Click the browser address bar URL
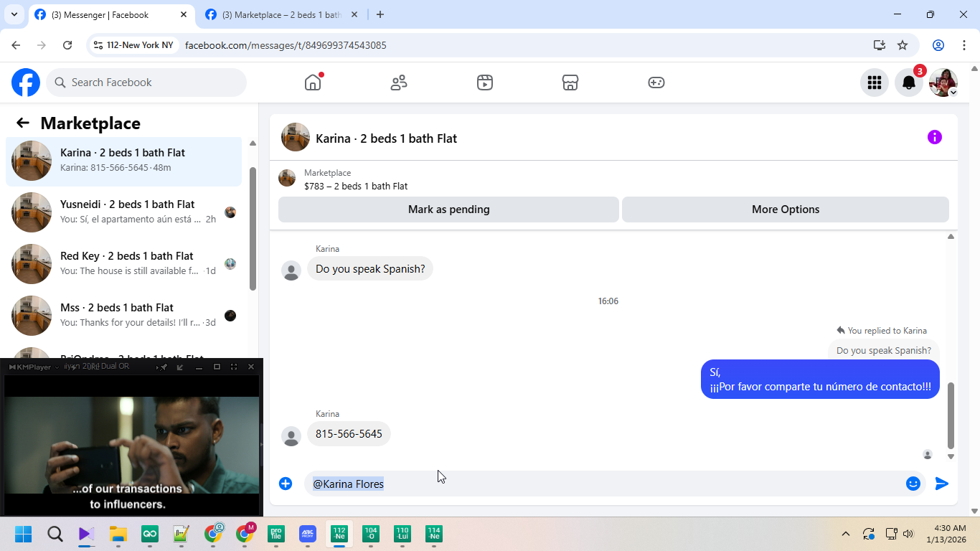The image size is (980, 551). pos(286,45)
